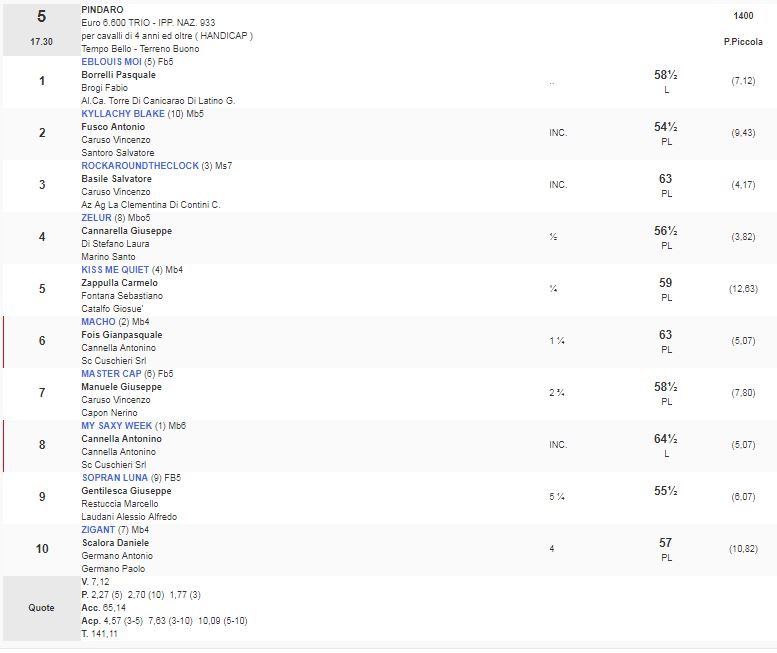Click jockey name Zappulla Carmelo
777x653 pixels.
click(119, 283)
